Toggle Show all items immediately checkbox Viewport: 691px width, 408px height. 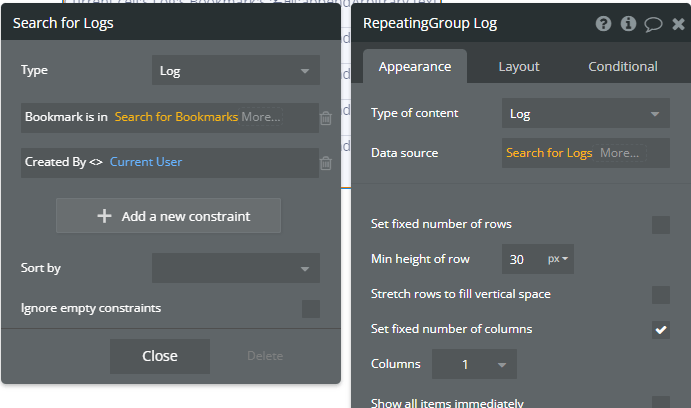(661, 402)
